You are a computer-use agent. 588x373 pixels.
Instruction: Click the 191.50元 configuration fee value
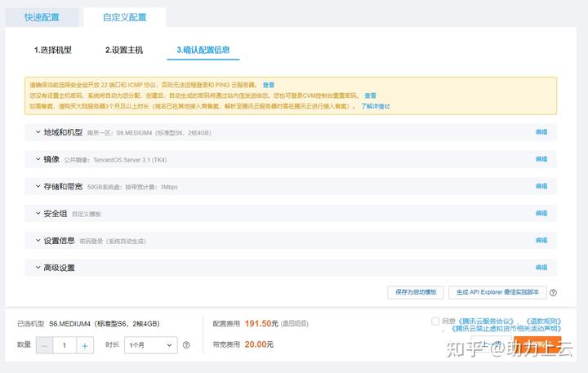261,323
